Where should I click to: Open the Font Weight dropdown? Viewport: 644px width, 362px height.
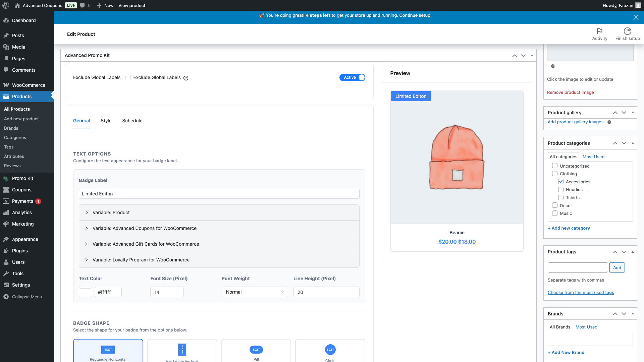pos(255,292)
